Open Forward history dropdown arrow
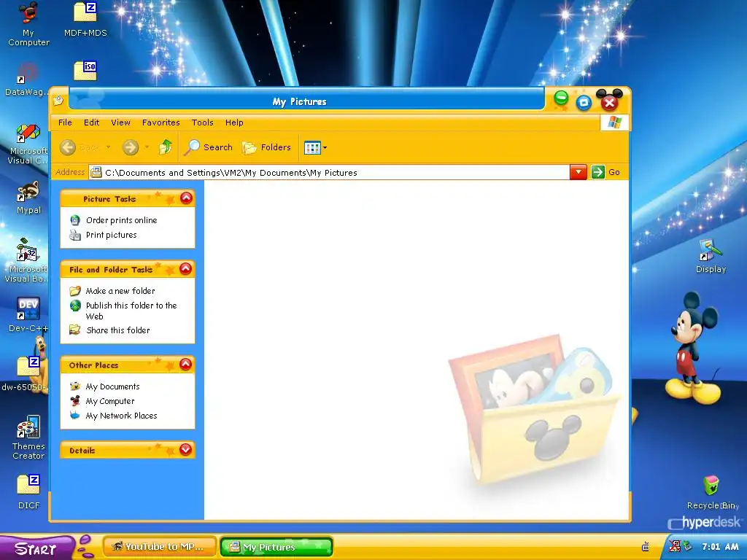 coord(147,147)
